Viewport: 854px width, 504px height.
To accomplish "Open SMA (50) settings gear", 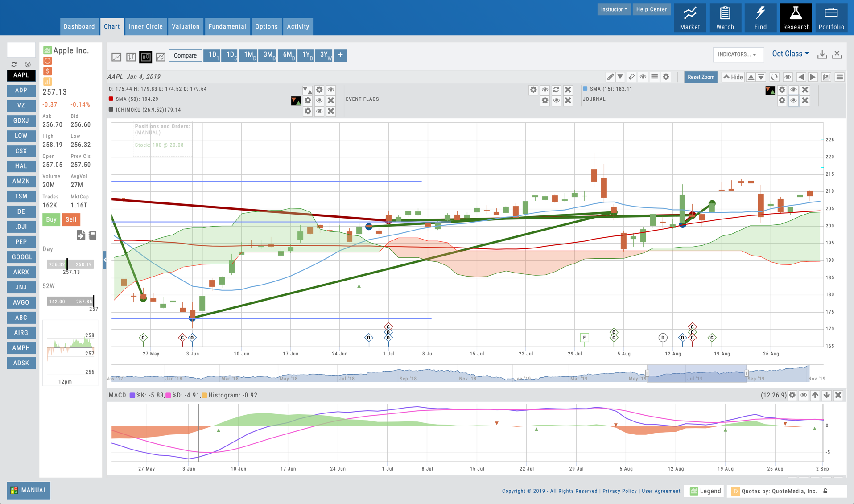I will 308,100.
